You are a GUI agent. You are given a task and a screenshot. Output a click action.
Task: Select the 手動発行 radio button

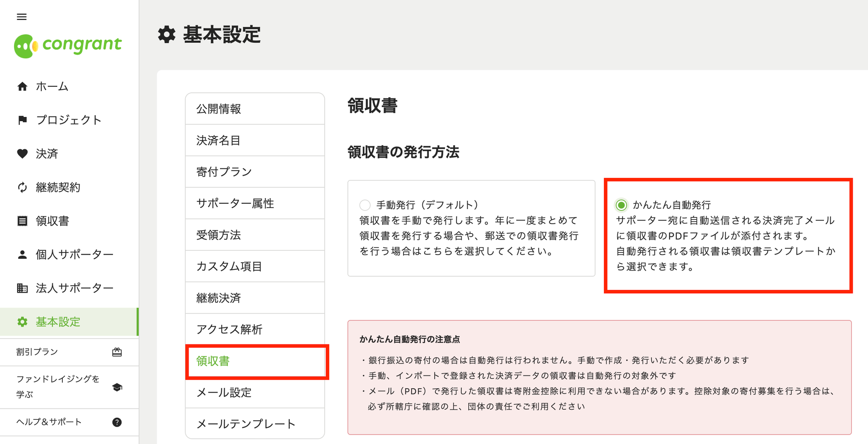tap(364, 205)
